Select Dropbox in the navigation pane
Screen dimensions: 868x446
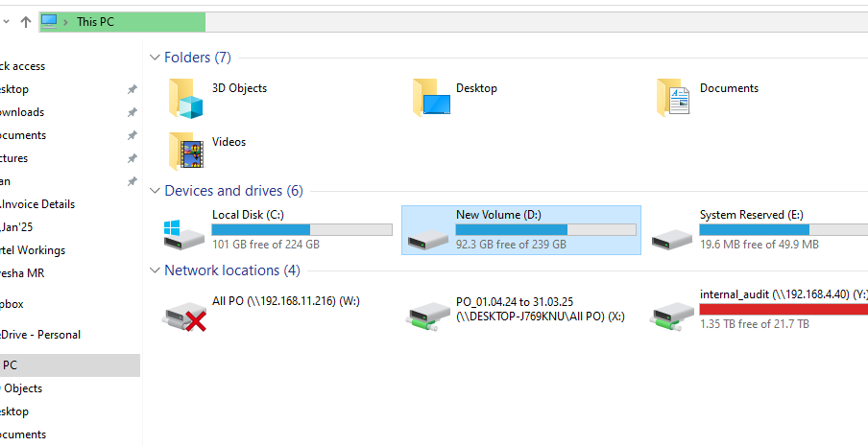[12, 304]
